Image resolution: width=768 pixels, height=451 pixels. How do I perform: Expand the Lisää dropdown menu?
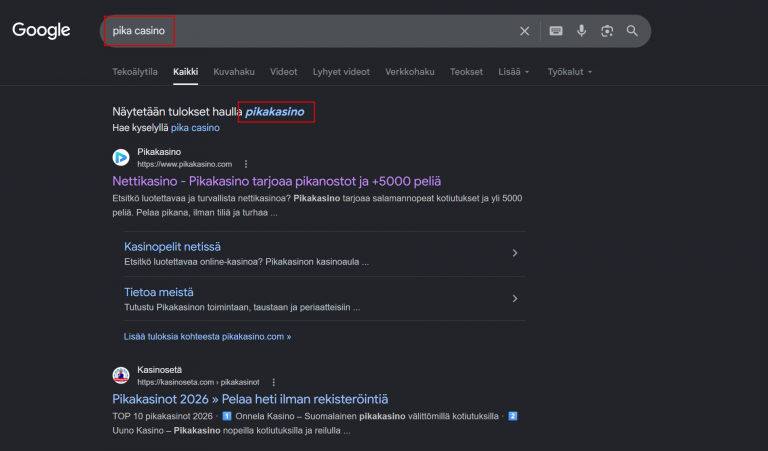(x=513, y=72)
